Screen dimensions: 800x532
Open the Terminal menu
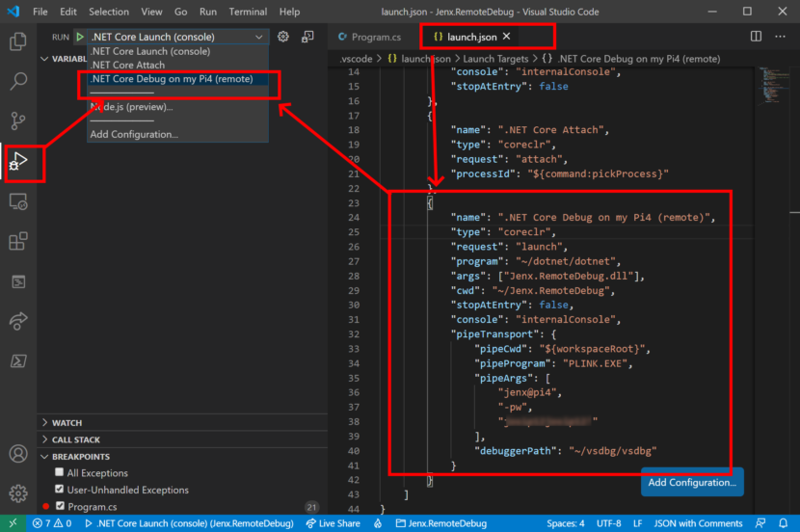[x=248, y=12]
